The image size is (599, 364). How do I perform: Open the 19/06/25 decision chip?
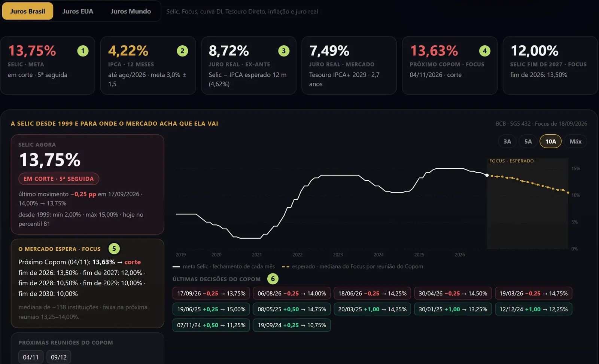[211, 309]
